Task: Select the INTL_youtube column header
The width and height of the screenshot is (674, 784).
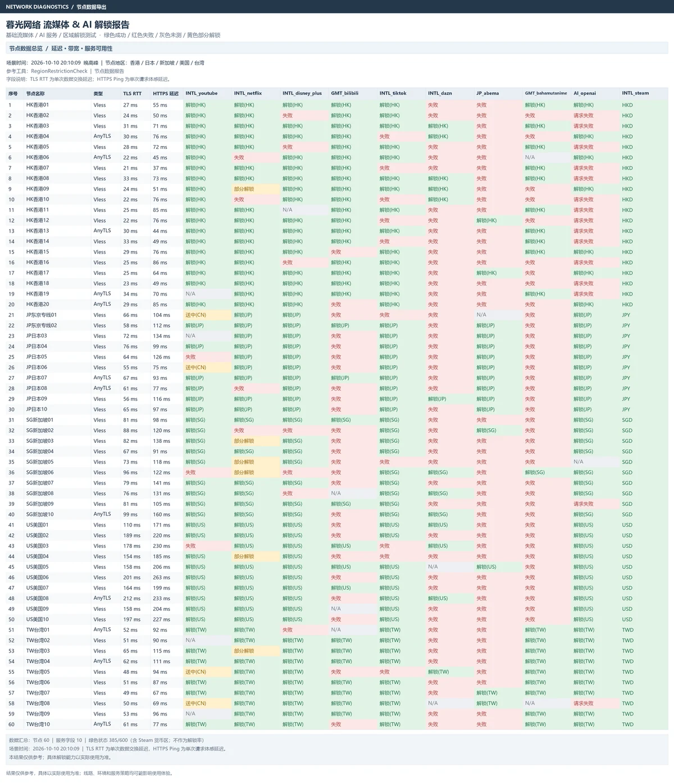Action: click(x=202, y=93)
